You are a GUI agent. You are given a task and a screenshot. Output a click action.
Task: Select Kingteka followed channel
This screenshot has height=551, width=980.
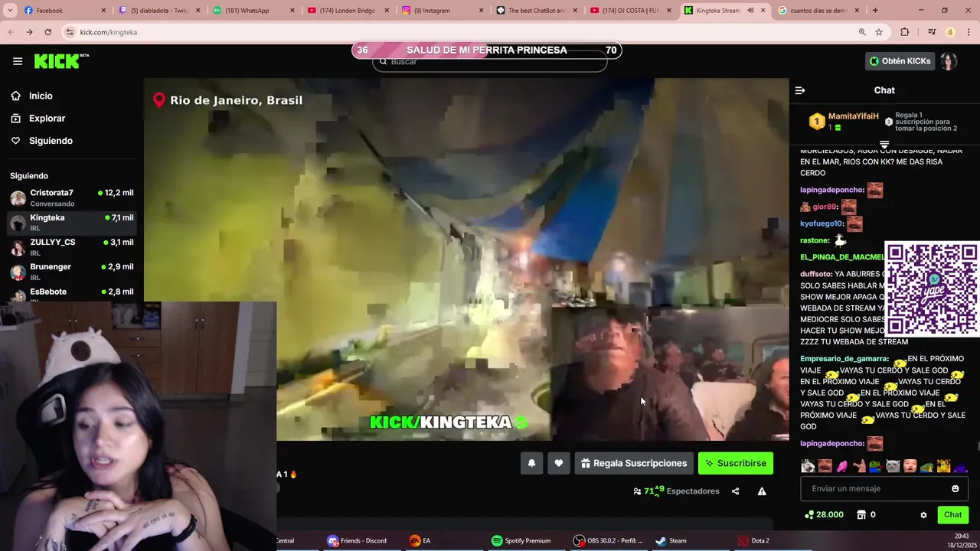coord(72,223)
